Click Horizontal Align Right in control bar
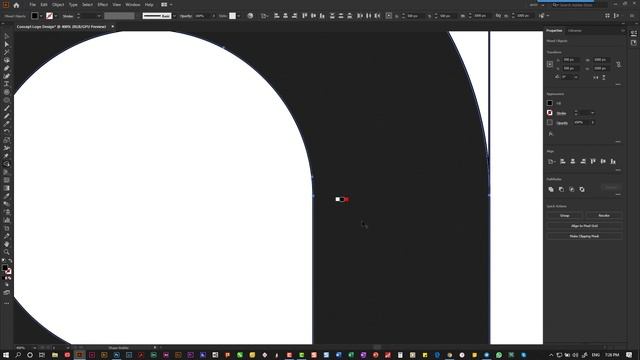 point(294,16)
